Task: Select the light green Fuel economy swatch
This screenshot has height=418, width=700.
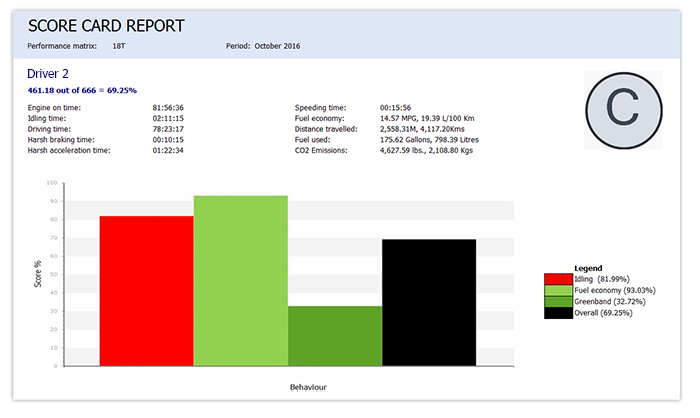Action: (558, 290)
